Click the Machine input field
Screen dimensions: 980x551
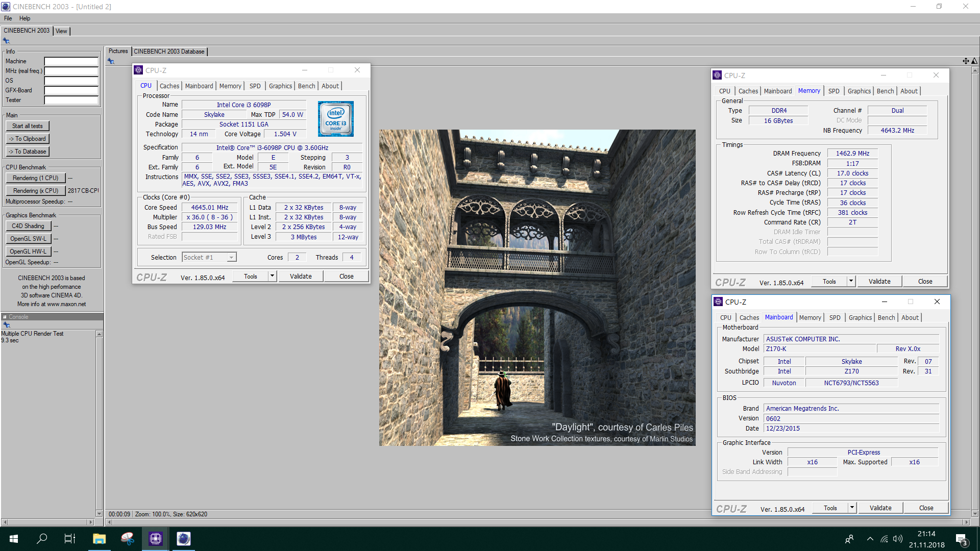(71, 61)
